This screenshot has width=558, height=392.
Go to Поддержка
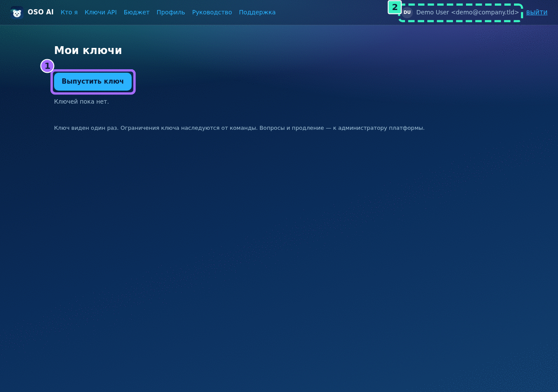pos(257,12)
